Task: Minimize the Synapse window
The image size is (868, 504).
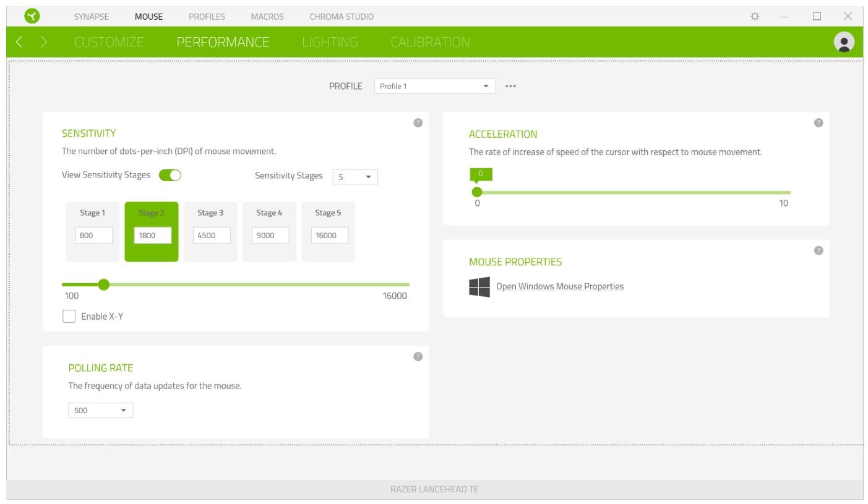Action: 784,15
